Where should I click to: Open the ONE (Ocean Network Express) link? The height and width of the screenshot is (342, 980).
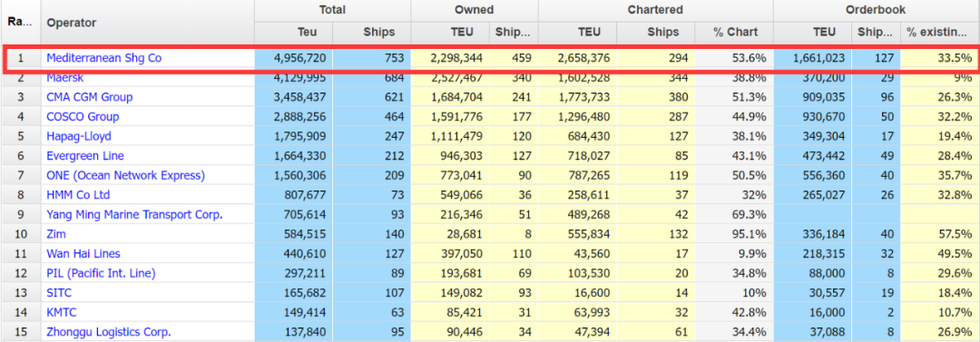(x=125, y=176)
